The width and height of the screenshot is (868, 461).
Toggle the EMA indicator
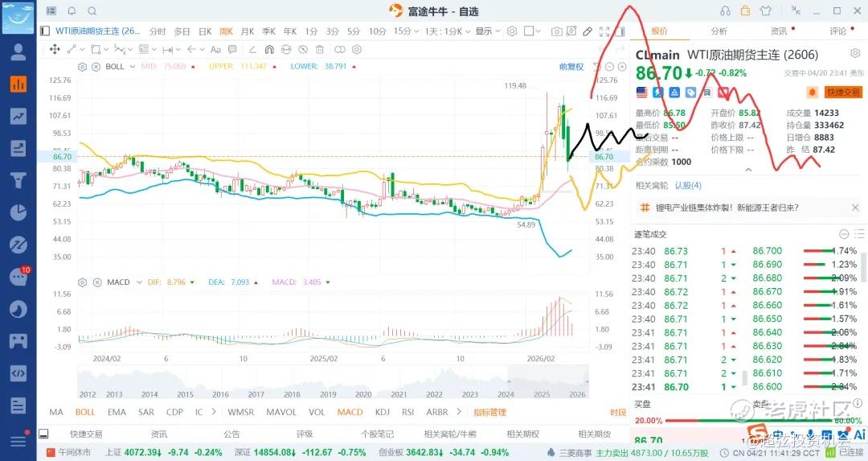click(117, 412)
